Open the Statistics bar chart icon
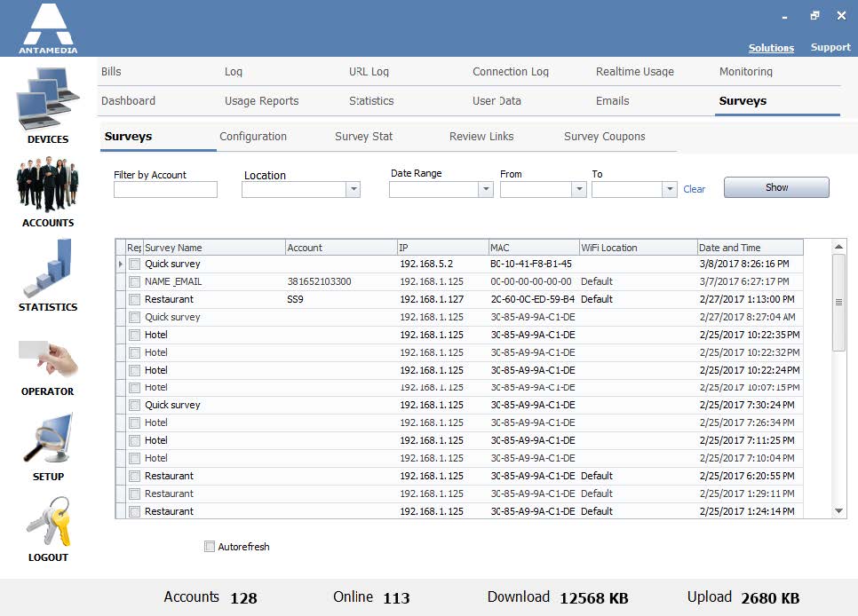Viewport: 858px width, 616px height. tap(48, 268)
